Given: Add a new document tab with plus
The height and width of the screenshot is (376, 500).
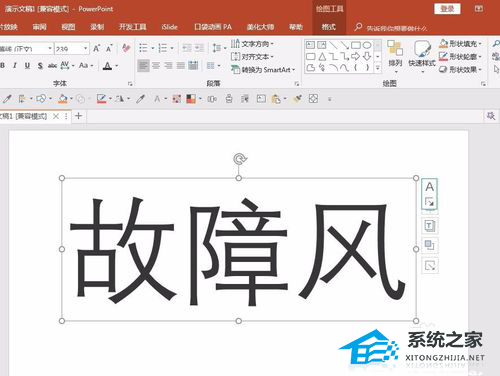Looking at the screenshot, I should point(78,116).
